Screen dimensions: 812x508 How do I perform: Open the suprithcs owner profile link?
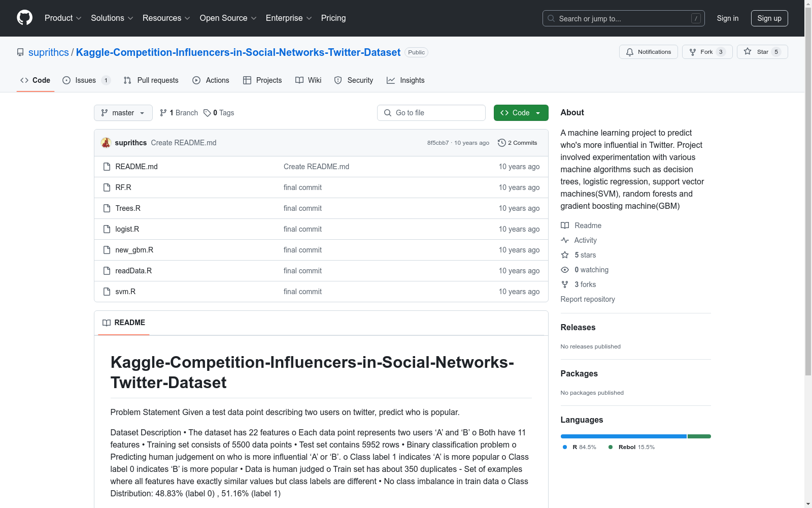[x=49, y=52]
